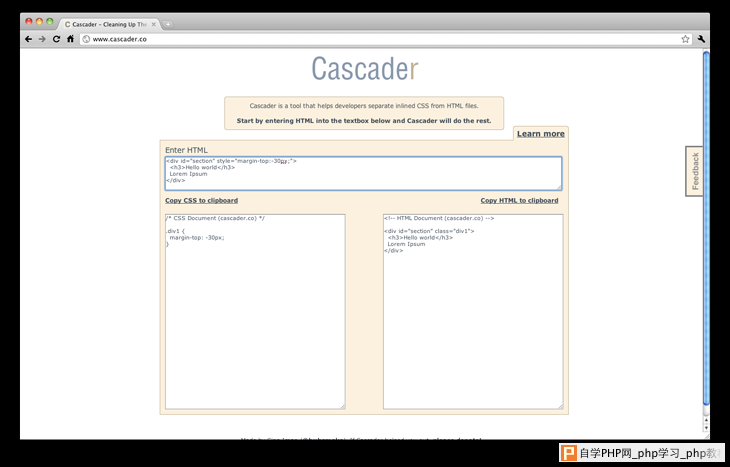
Task: Click the page vertical scrollbar thumb
Action: tap(706, 228)
